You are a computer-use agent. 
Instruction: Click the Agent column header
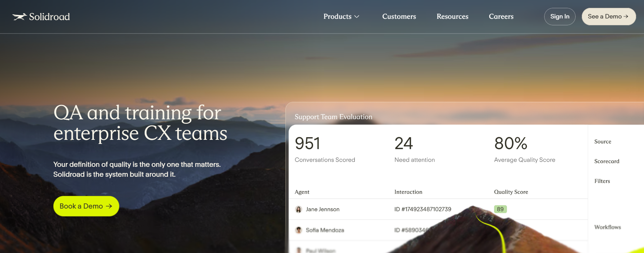click(302, 192)
